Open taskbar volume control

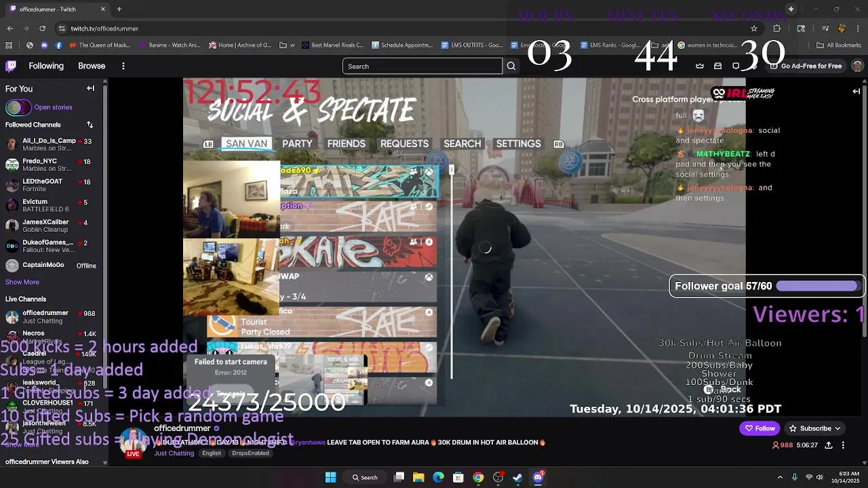tap(821, 477)
